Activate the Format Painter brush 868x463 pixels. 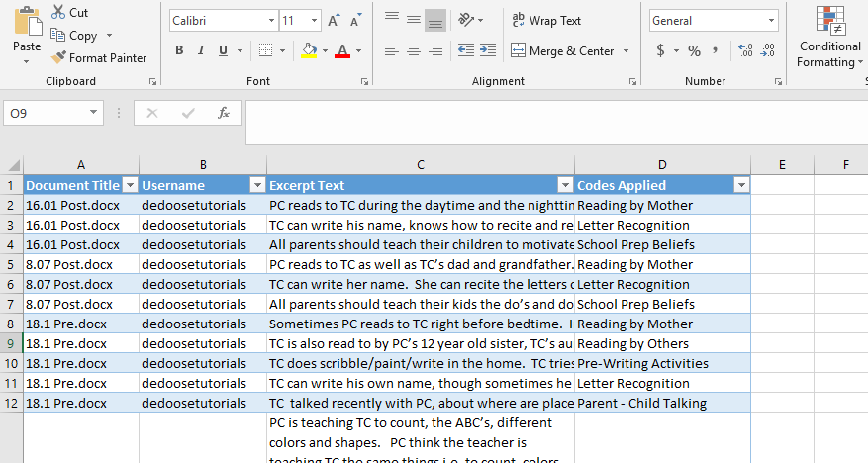[99, 58]
